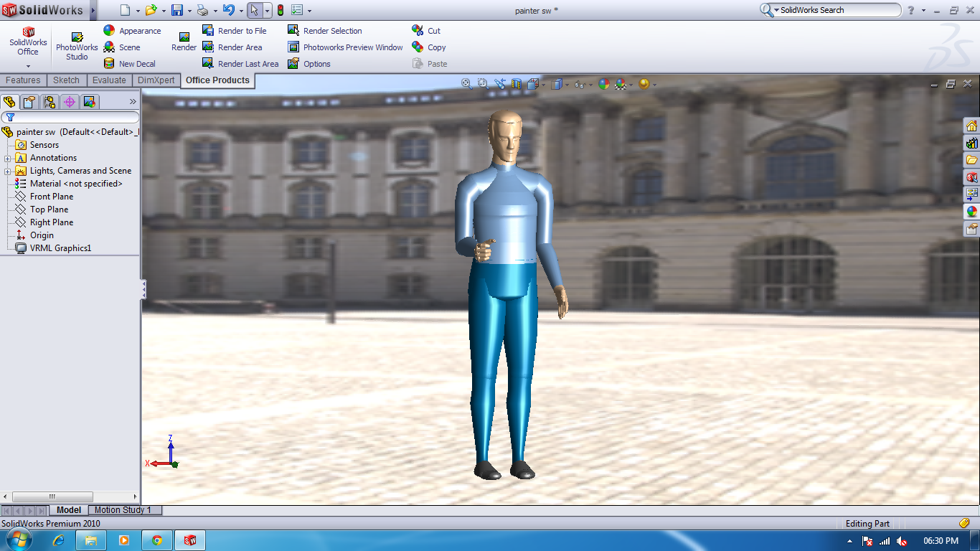Click the Options checklist icon in top toolbar
Viewport: 980px width, 551px height.
pos(298,11)
